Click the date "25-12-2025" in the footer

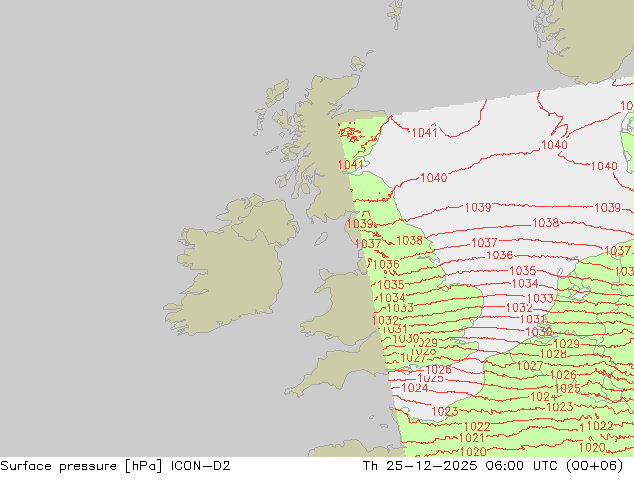[431, 466]
